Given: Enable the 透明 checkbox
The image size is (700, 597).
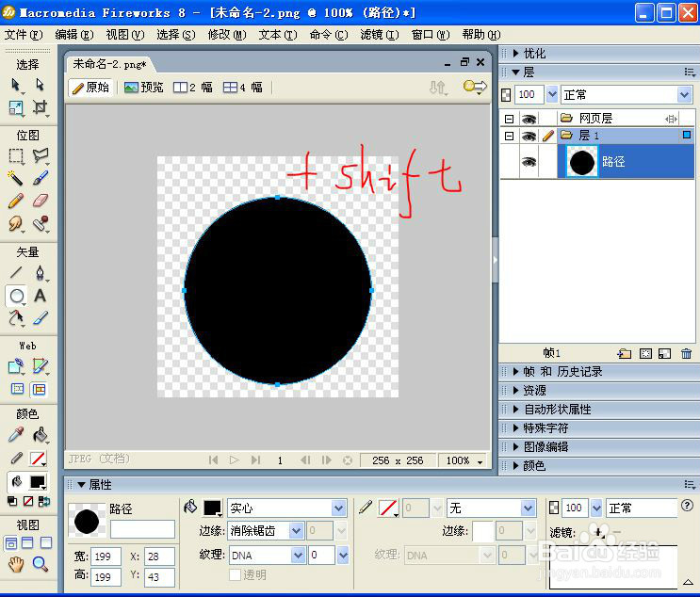Looking at the screenshot, I should pos(235,574).
